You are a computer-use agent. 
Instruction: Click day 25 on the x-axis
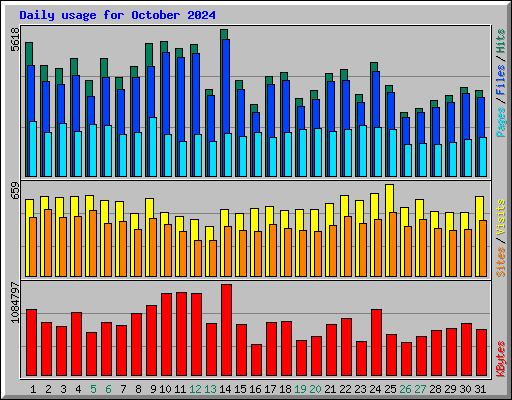tap(390, 389)
